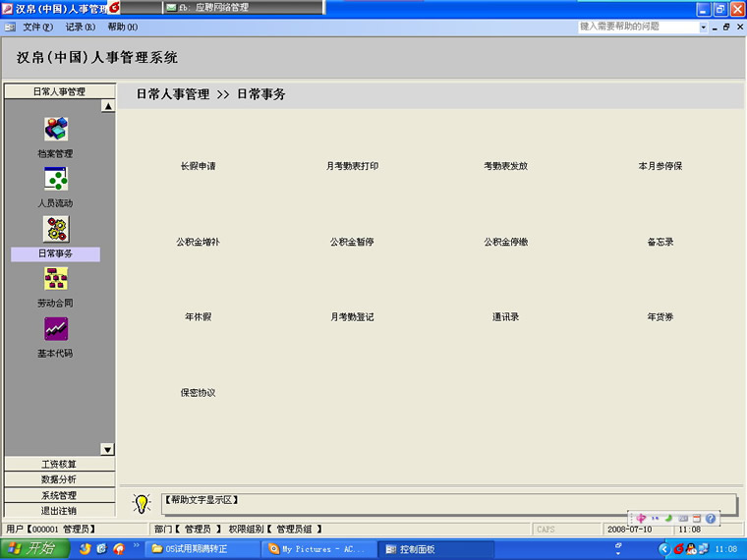Screen dimensions: 747x560
Task: Switch to 05试用期满转正 taskbar window
Action: pyautogui.click(x=202, y=549)
